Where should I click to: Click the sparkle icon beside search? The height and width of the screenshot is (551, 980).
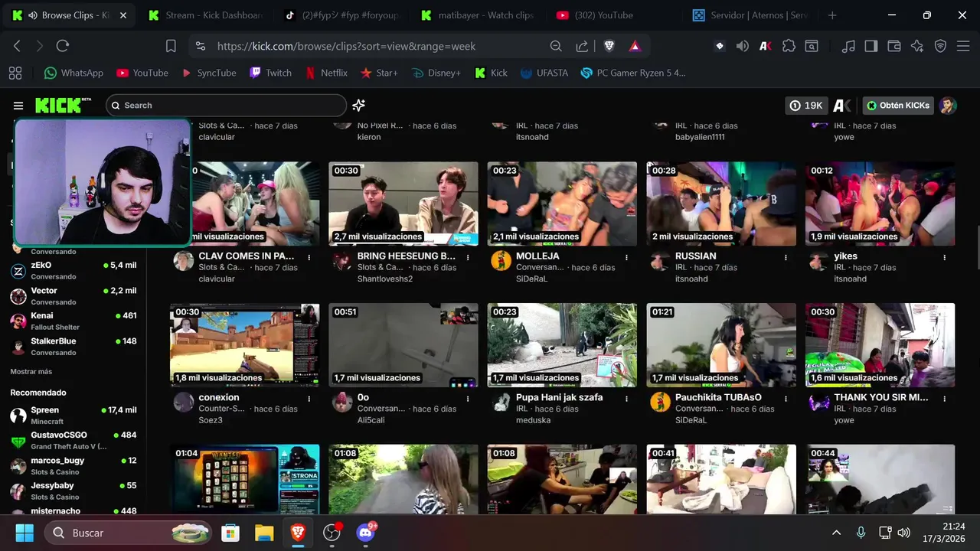[x=358, y=106]
